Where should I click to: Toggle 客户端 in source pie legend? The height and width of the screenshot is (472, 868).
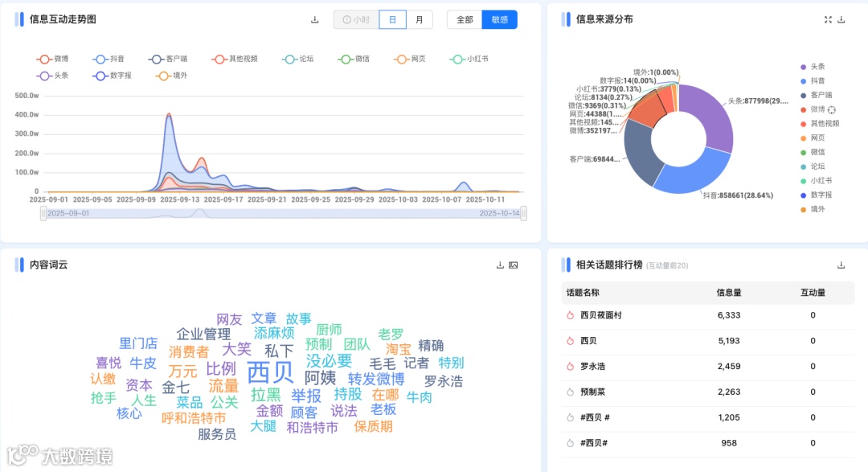click(817, 96)
